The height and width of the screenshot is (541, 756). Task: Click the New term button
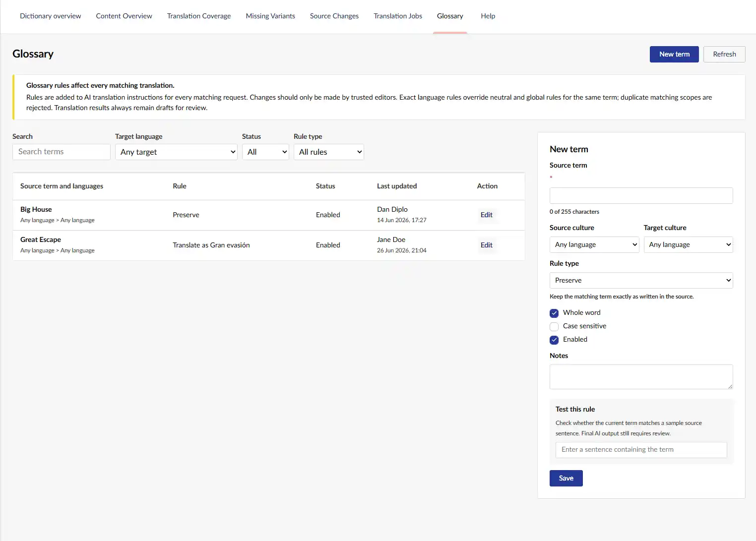(x=674, y=54)
